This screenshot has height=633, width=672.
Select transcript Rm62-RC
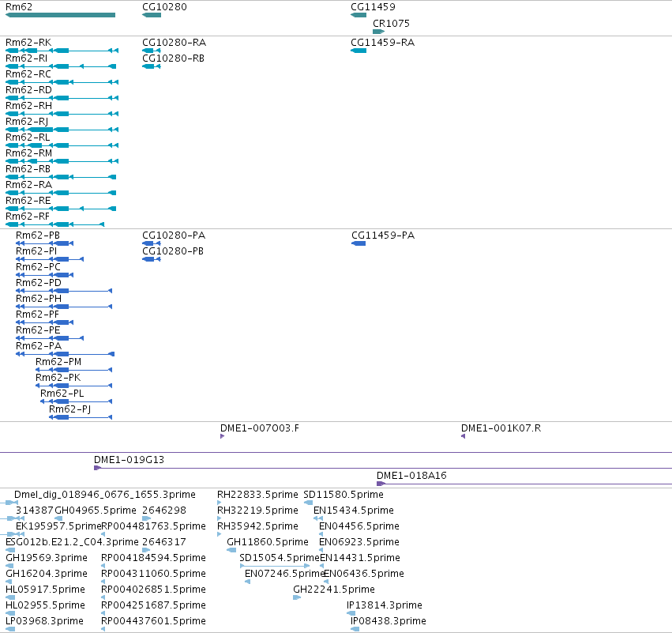[x=62, y=82]
